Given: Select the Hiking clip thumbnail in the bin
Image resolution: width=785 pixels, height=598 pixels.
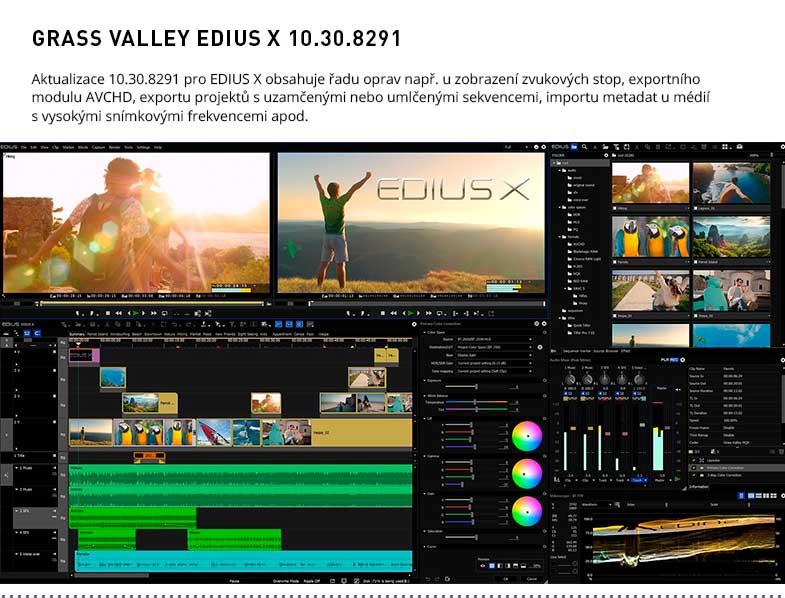Looking at the screenshot, I should click(650, 183).
